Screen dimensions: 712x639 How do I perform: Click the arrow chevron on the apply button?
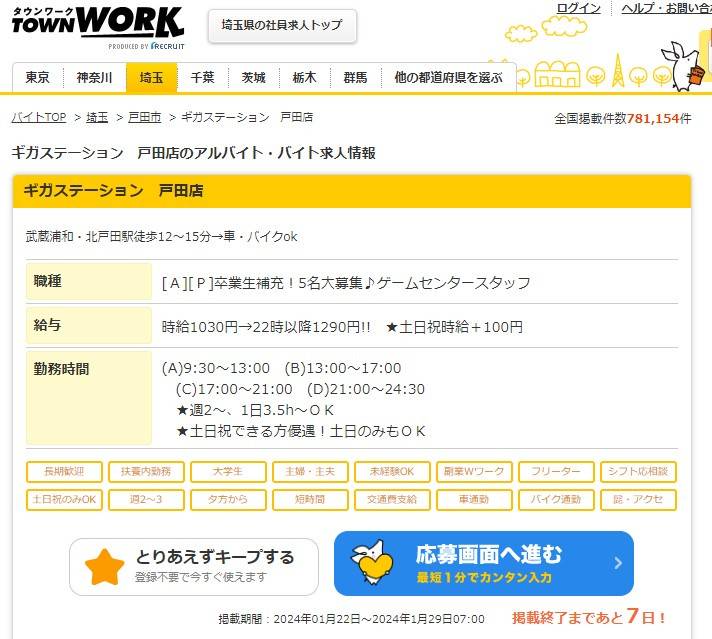coord(616,563)
